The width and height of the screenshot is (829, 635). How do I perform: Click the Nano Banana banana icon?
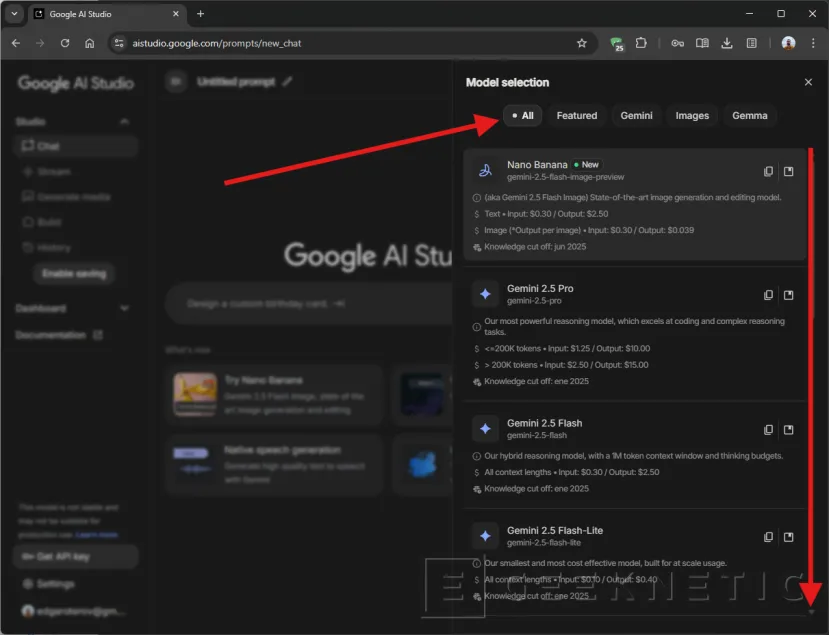[485, 170]
